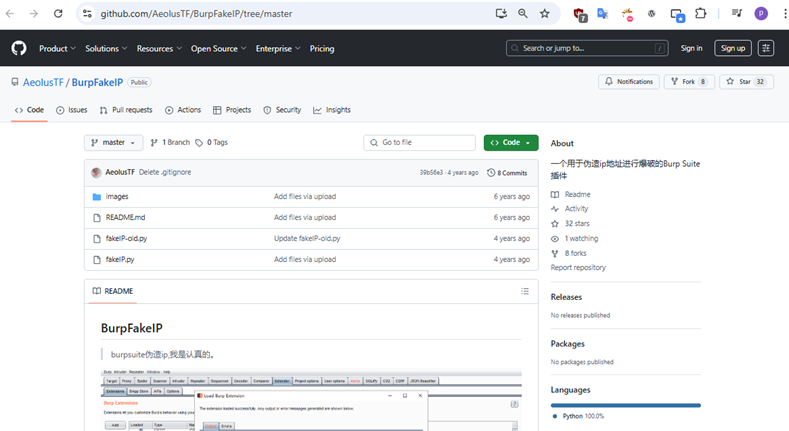789x431 pixels.
Task: Bookmark this page with star icon
Action: 544,14
